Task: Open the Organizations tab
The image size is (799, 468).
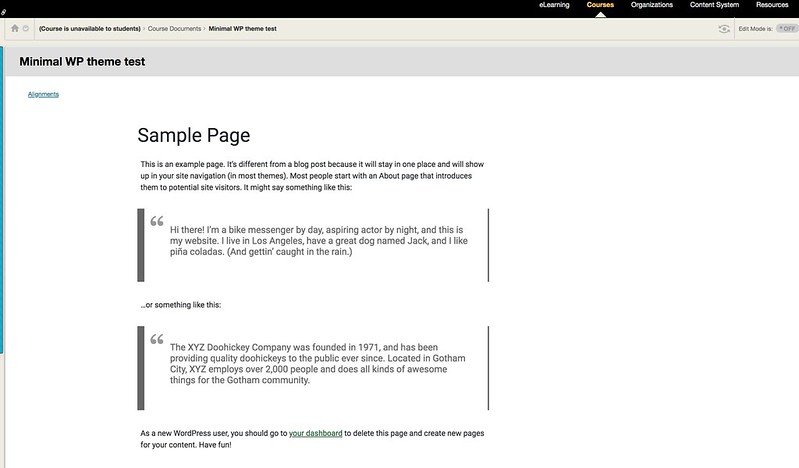Action: pos(652,5)
